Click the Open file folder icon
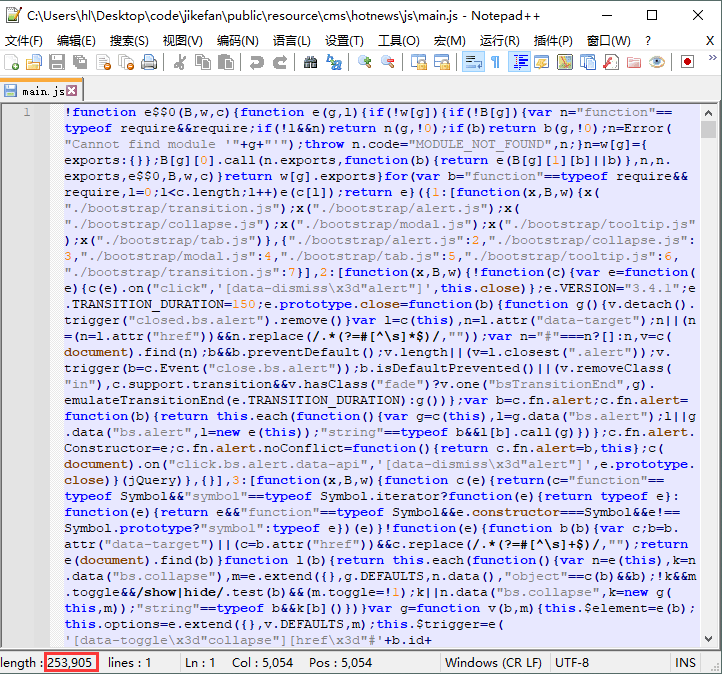This screenshot has height=674, width=722. (34, 62)
